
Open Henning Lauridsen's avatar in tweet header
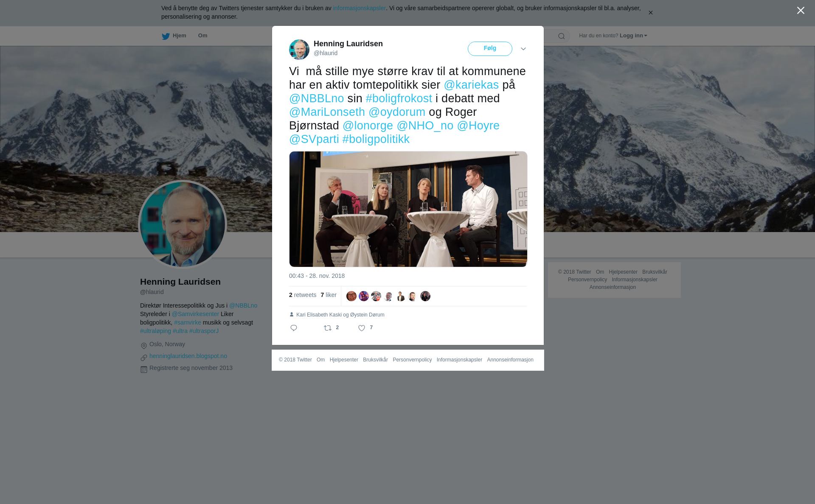pos(299,50)
